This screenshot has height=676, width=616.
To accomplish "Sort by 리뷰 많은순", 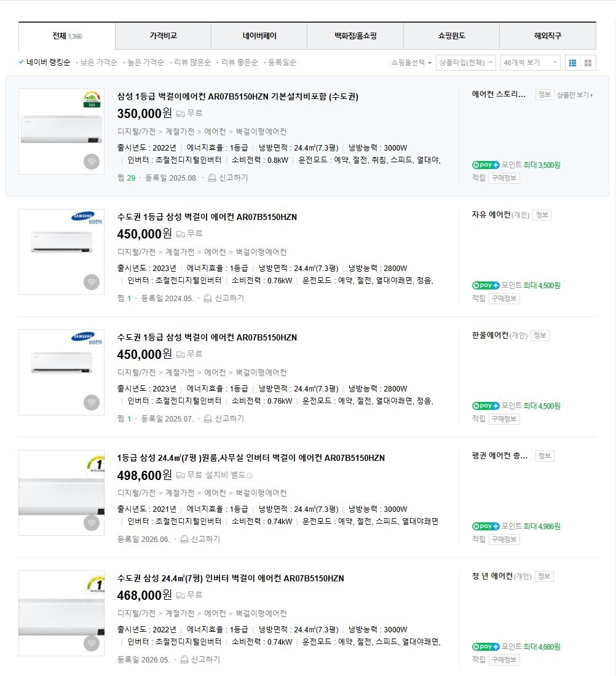I will (x=192, y=63).
